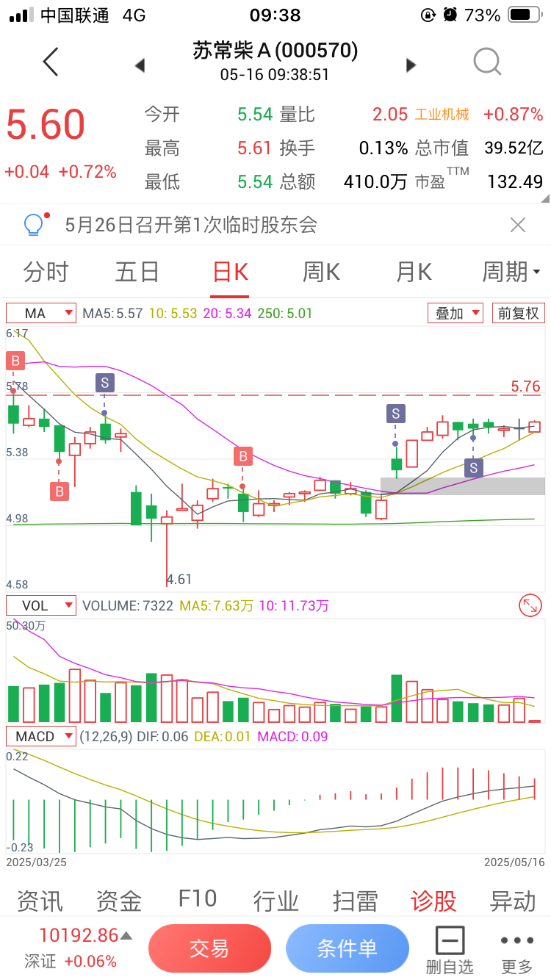Open the 5月26日 shareholder meeting notice text
Image resolution: width=551 pixels, height=980 pixels.
[x=191, y=225]
